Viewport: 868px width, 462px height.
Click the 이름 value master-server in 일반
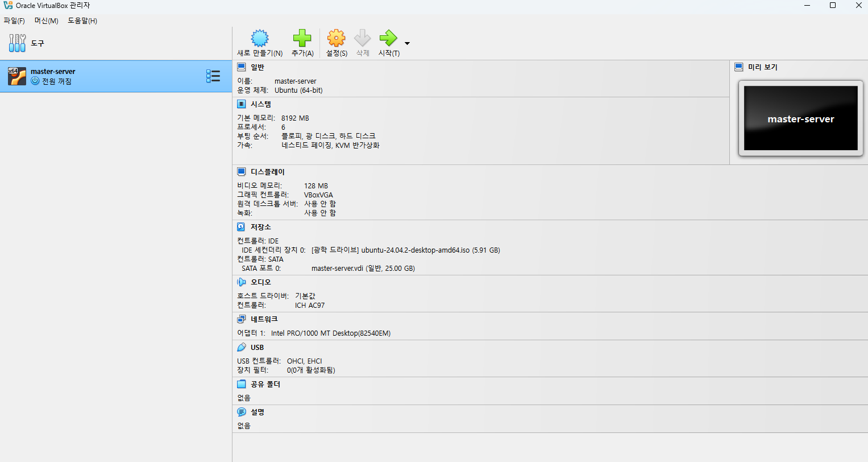tap(296, 81)
